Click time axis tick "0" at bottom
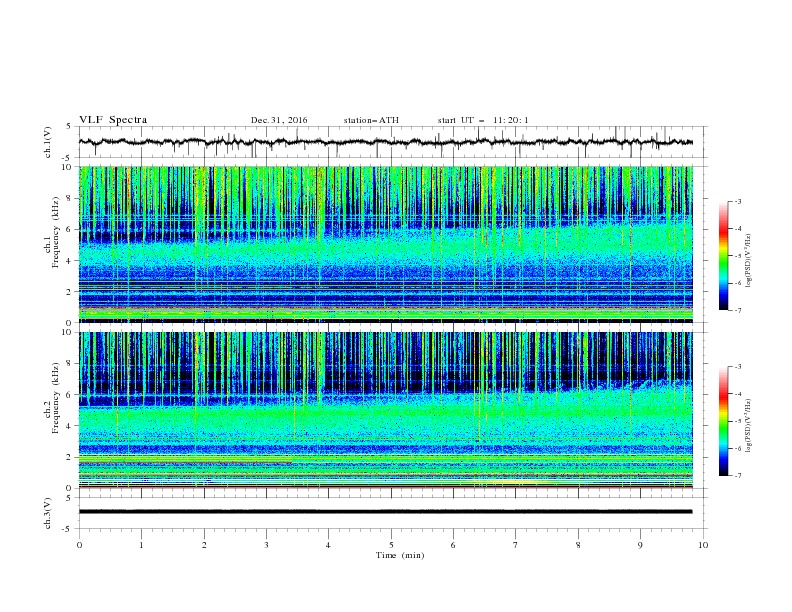This screenshot has height=612, width=792. click(79, 545)
